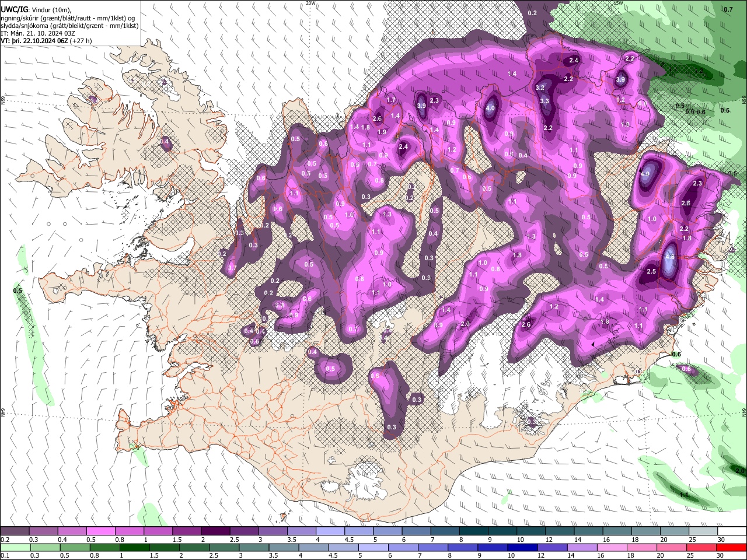Image resolution: width=747 pixels, height=560 pixels.
Task: Click the red swatch after 30 in rain scale
Action: [731, 547]
